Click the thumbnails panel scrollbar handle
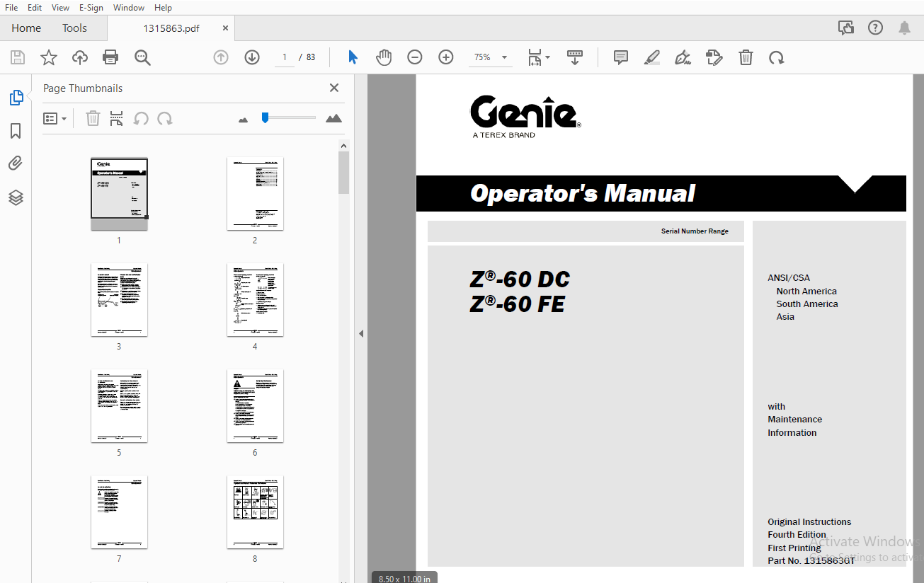Viewport: 924px width, 583px height. pyautogui.click(x=344, y=173)
